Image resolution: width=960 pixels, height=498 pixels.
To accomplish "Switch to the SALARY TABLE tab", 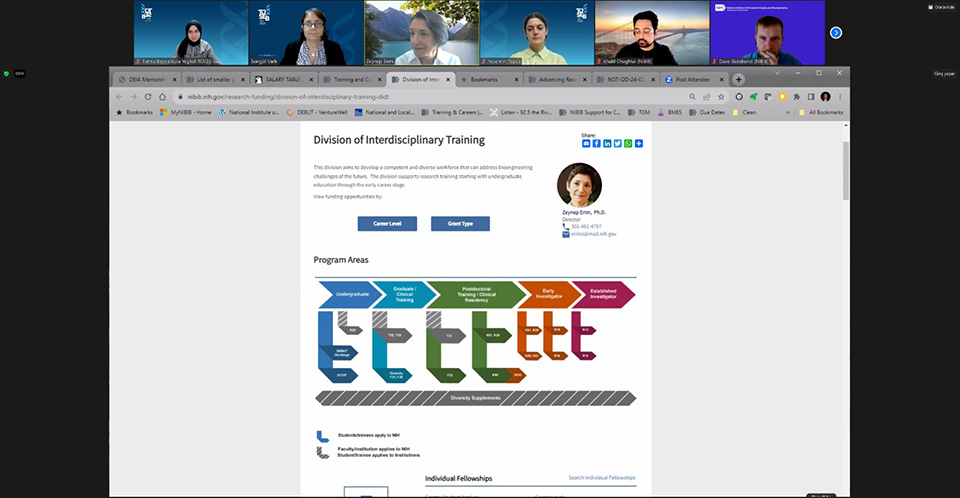I will pos(284,79).
